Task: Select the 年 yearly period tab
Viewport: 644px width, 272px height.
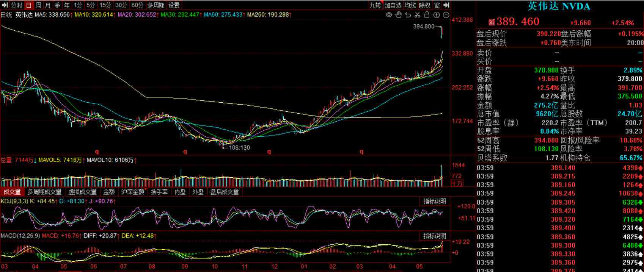Action: point(67,5)
